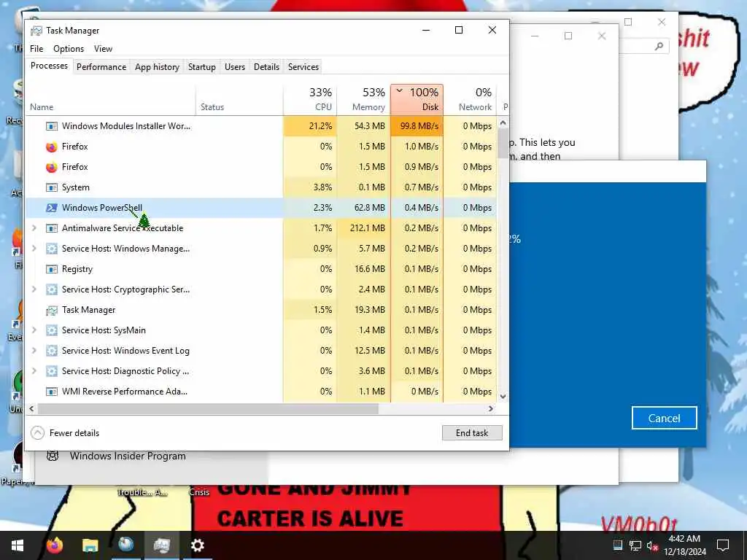This screenshot has height=560, width=747.
Task: Select the 21.2% CPU value cell
Action: pyautogui.click(x=310, y=126)
